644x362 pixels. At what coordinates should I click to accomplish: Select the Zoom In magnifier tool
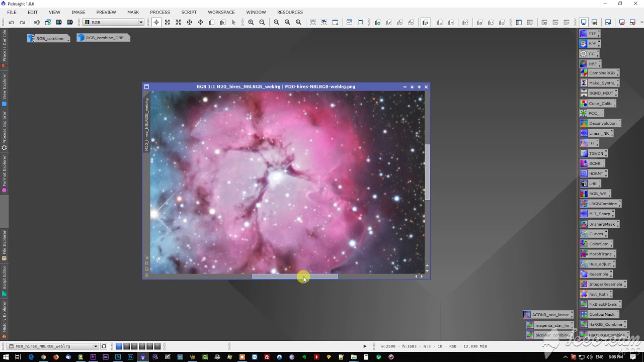pos(251,22)
